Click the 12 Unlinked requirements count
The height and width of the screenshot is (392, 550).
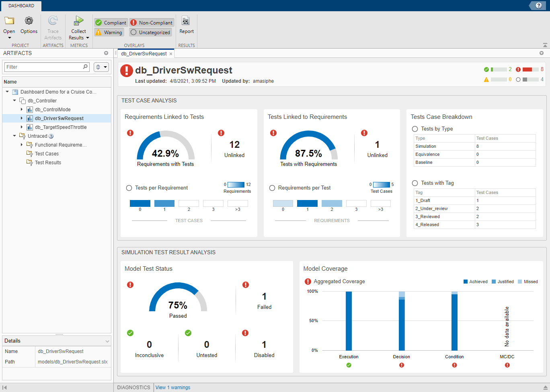pyautogui.click(x=234, y=145)
